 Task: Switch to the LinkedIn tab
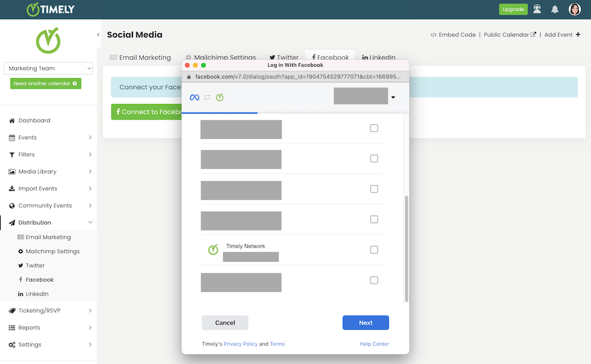[378, 57]
